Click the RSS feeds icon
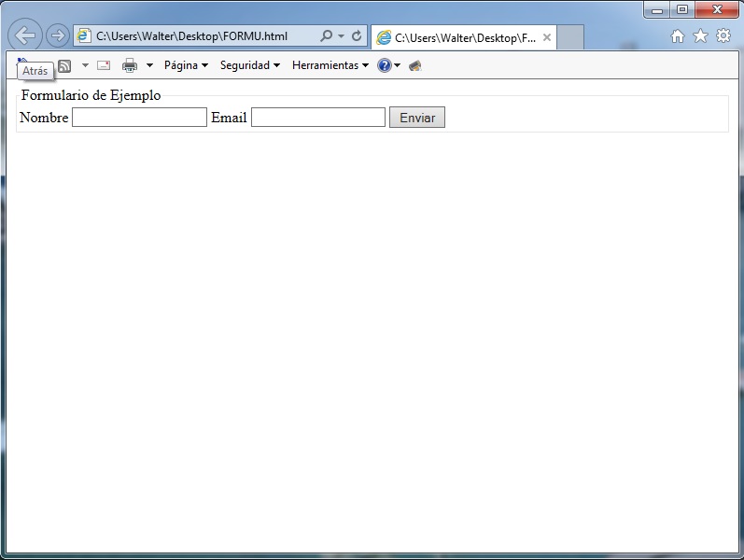The height and width of the screenshot is (560, 744). (64, 65)
